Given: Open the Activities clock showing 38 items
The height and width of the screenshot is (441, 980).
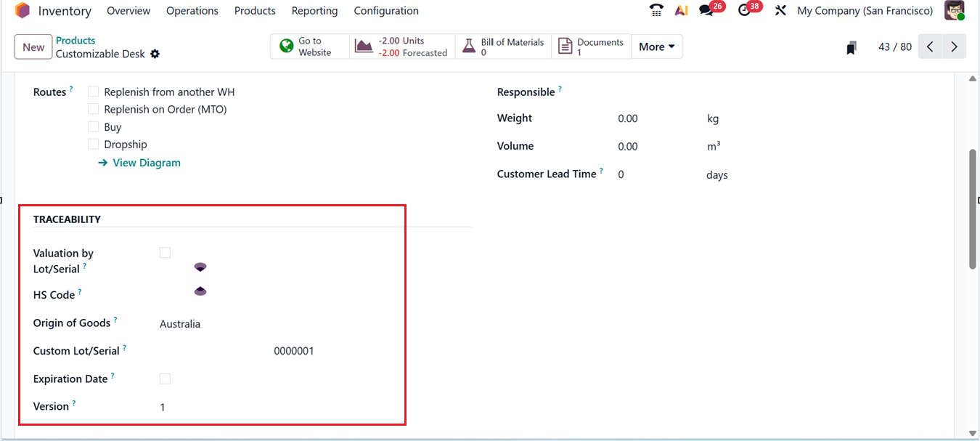Looking at the screenshot, I should tap(743, 10).
